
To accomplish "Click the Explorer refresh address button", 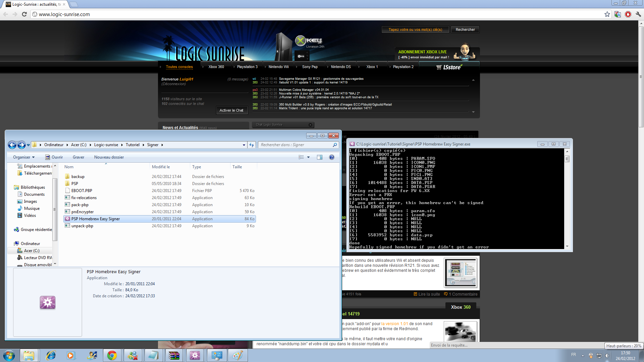I will pyautogui.click(x=252, y=145).
